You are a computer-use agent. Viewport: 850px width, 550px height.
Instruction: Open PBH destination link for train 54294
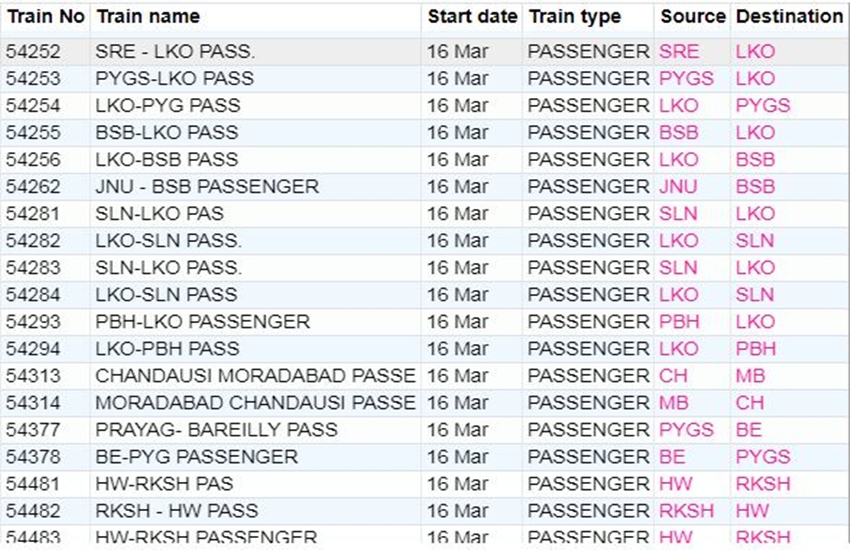(755, 348)
